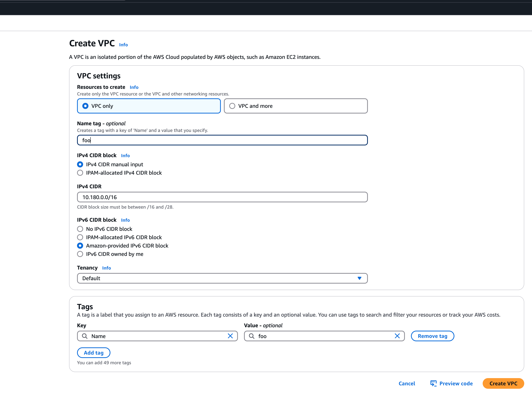Open Info link next to Create VPC

click(x=123, y=45)
